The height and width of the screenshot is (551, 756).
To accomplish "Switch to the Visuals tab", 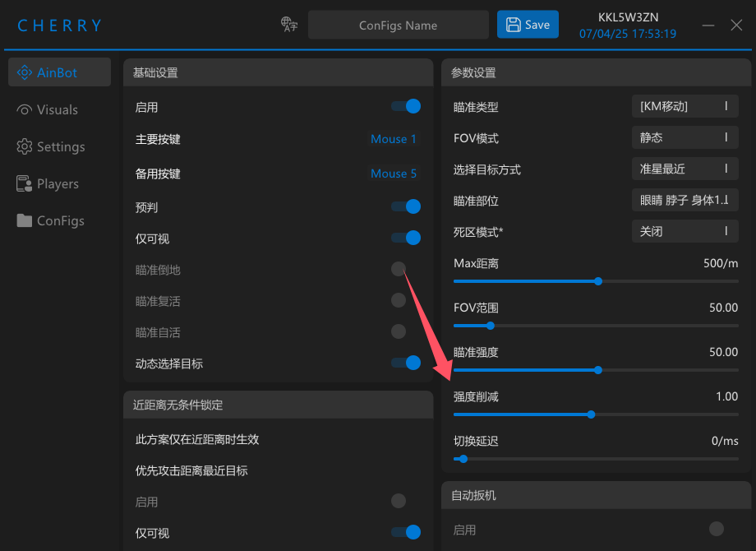I will 60,110.
